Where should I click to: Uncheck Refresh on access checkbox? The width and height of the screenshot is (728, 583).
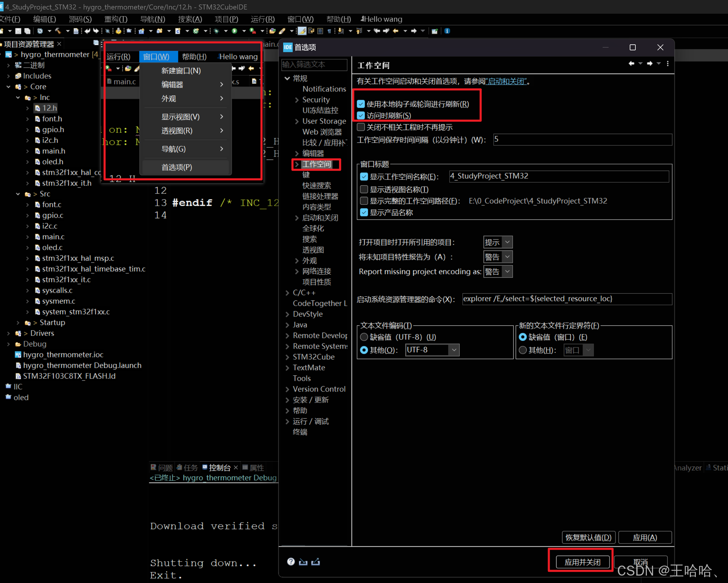pyautogui.click(x=361, y=116)
